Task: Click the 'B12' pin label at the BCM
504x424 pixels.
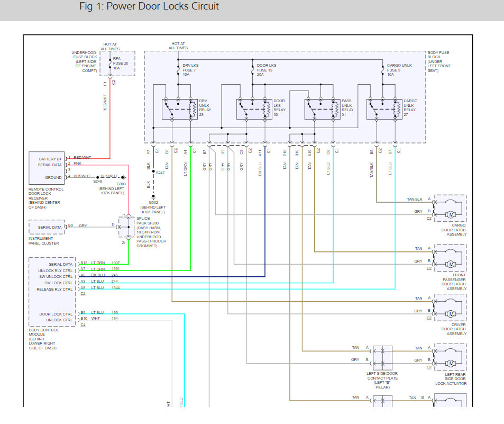Action: (84, 263)
